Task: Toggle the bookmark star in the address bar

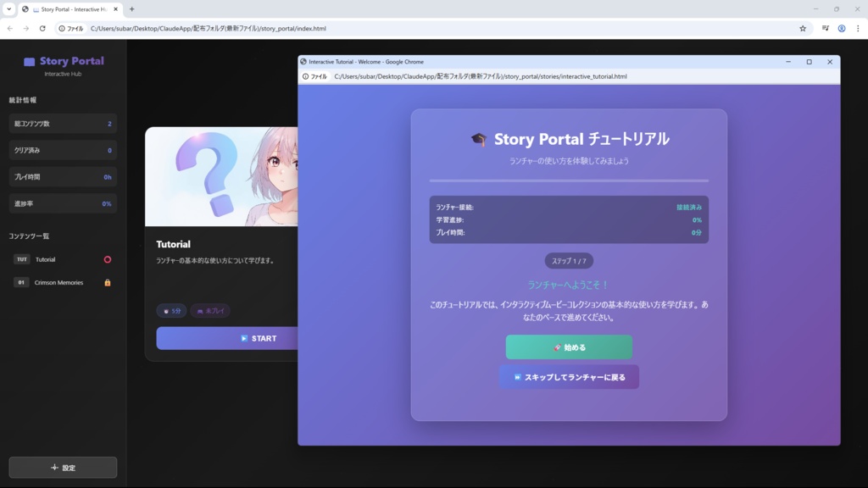Action: [x=803, y=28]
